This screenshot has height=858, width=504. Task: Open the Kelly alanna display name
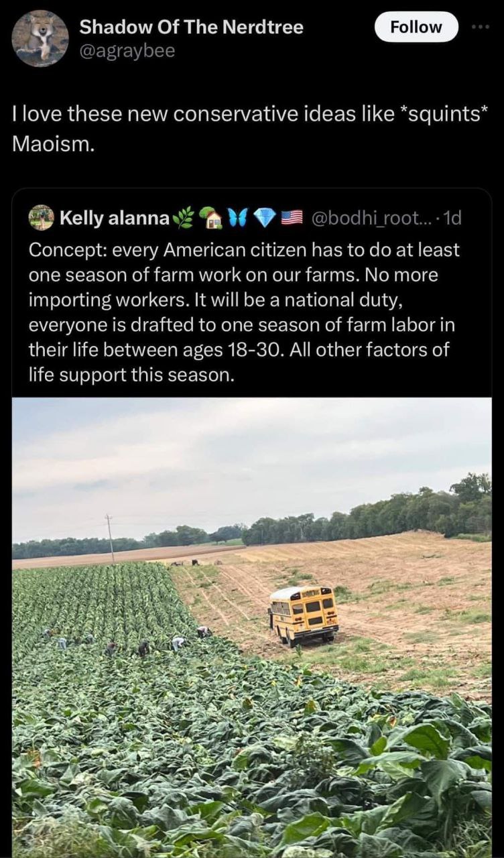click(115, 218)
